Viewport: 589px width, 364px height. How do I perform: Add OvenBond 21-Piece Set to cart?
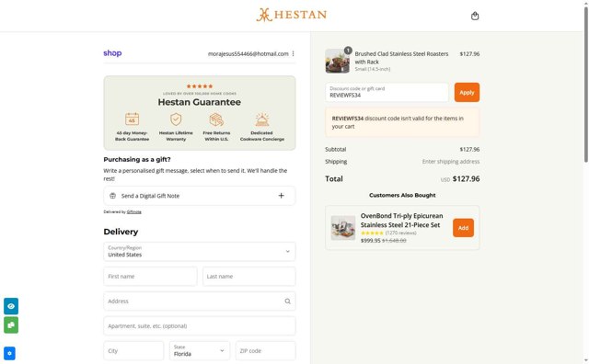click(463, 228)
